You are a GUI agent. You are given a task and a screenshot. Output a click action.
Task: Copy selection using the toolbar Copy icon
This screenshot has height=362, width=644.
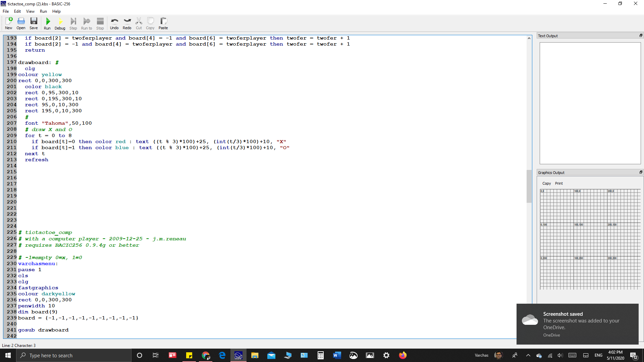point(150,23)
